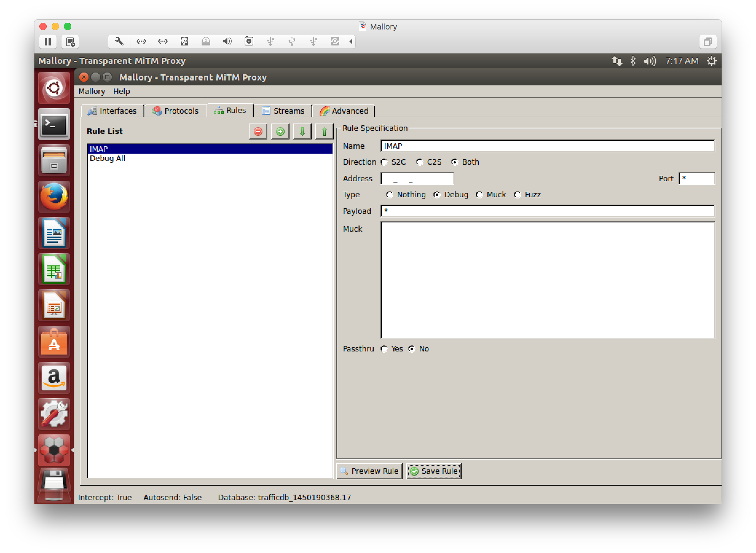
Task: Open LibreOffice Impress from the dock
Action: [x=54, y=305]
